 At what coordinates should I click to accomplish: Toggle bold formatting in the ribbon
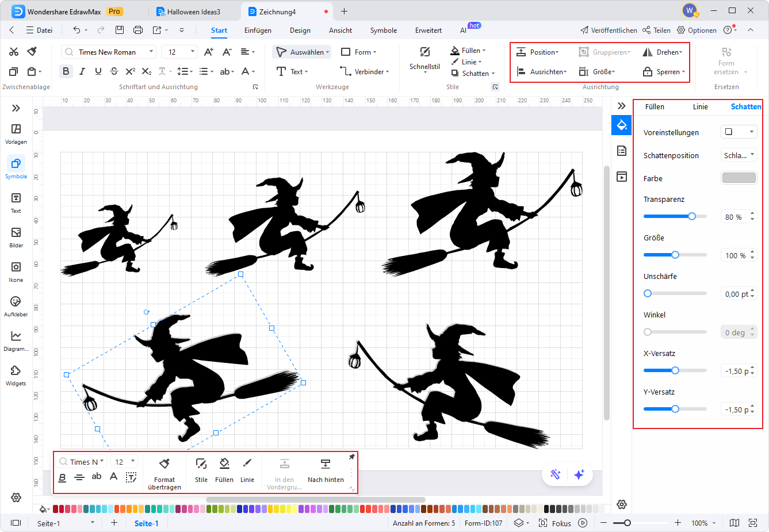pyautogui.click(x=66, y=71)
